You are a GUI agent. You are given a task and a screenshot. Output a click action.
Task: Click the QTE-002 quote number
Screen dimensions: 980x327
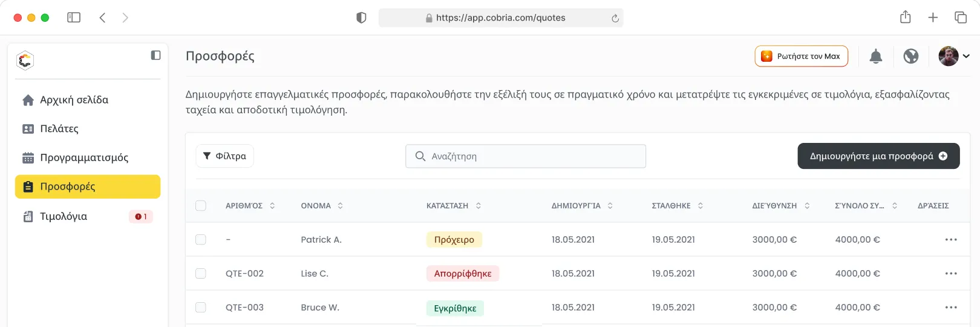pyautogui.click(x=244, y=274)
